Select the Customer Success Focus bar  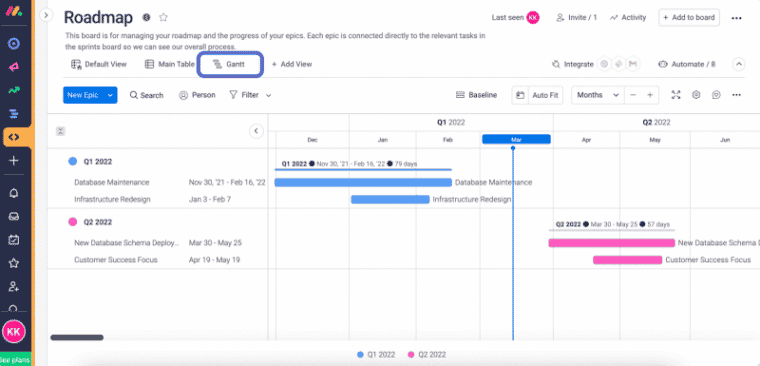[x=628, y=260]
